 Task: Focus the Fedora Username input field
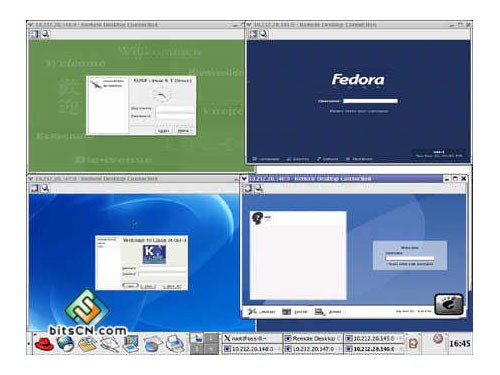(370, 101)
